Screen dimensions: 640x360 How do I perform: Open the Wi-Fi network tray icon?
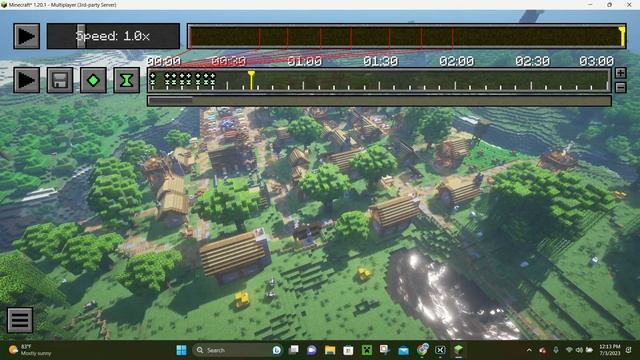click(569, 350)
